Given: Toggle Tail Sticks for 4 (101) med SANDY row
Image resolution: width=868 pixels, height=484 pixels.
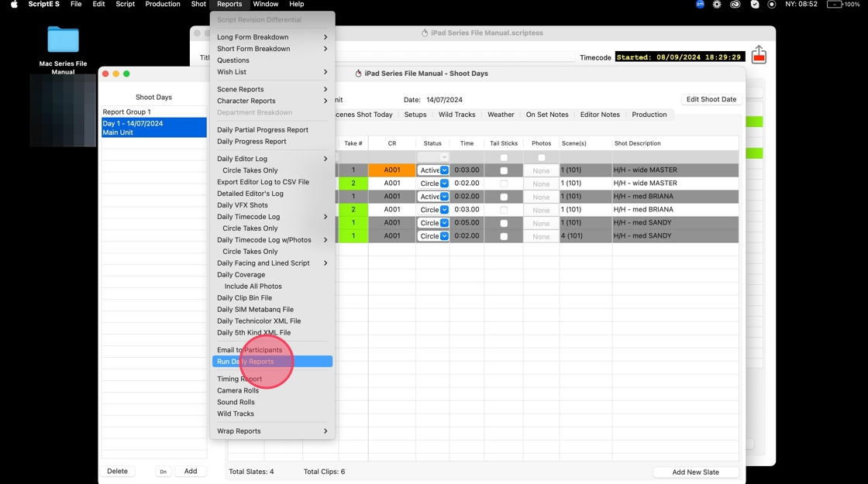Looking at the screenshot, I should pyautogui.click(x=504, y=237).
